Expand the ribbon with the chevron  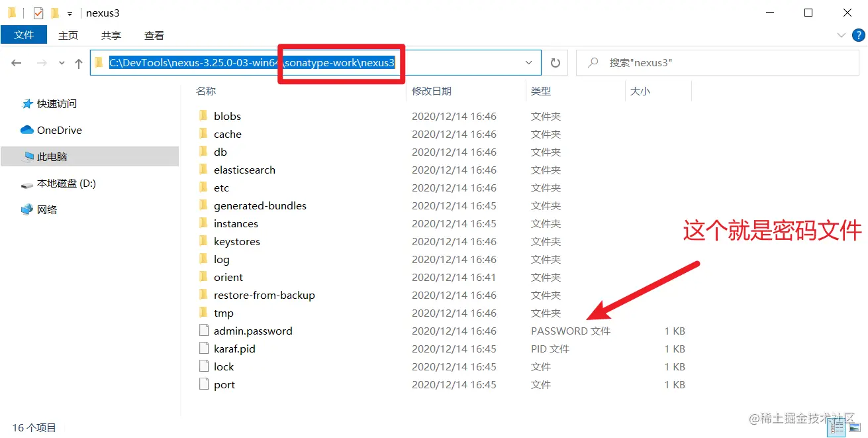pos(841,35)
